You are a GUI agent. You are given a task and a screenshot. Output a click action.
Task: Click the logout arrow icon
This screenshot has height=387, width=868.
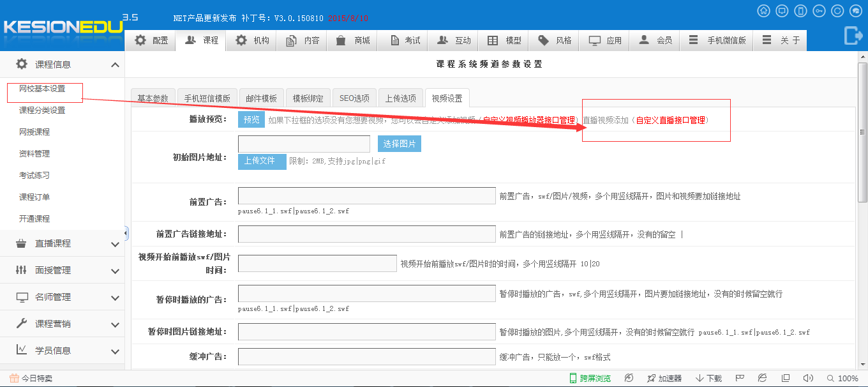click(x=853, y=36)
